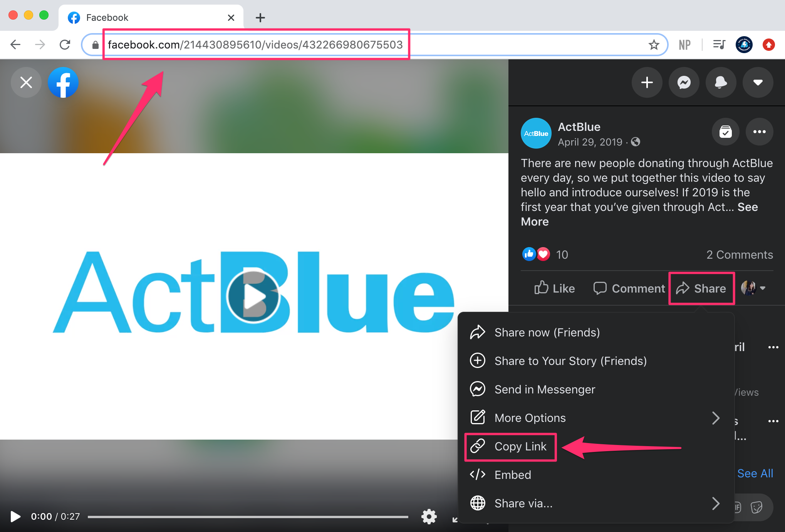Click the save video icon next to ActBlue
The image size is (785, 532).
click(x=725, y=132)
